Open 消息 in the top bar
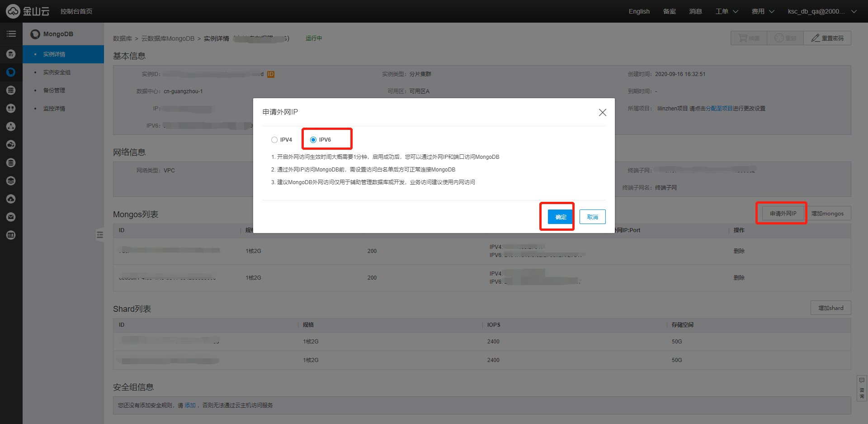Image resolution: width=868 pixels, height=424 pixels. (696, 11)
